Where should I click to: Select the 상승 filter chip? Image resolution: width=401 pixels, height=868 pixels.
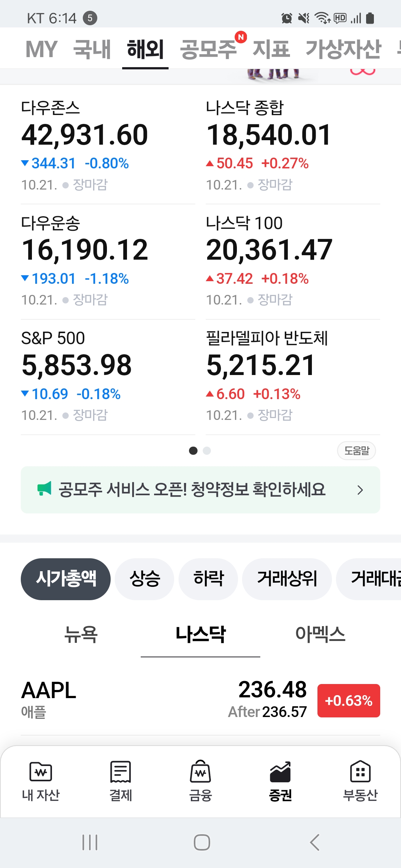[x=144, y=579]
